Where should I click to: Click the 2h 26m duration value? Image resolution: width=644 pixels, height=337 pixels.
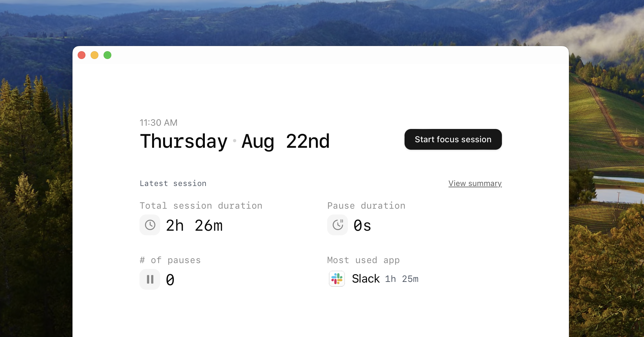point(194,226)
